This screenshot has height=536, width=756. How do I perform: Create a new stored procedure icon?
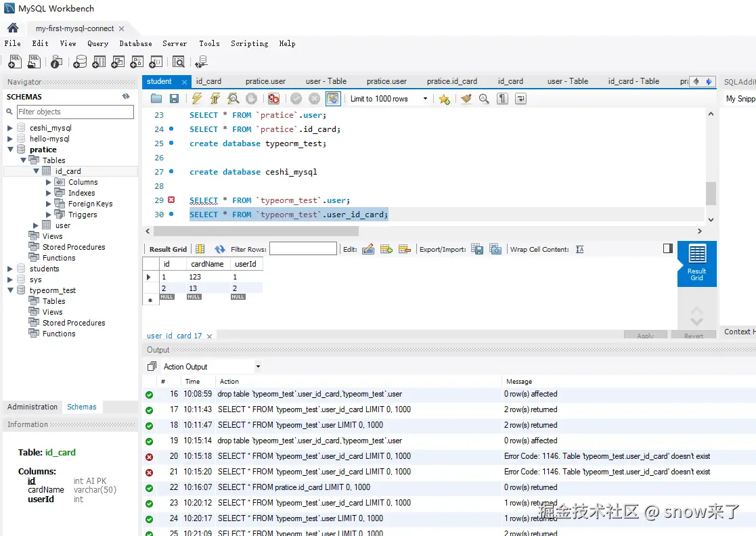pyautogui.click(x=137, y=61)
